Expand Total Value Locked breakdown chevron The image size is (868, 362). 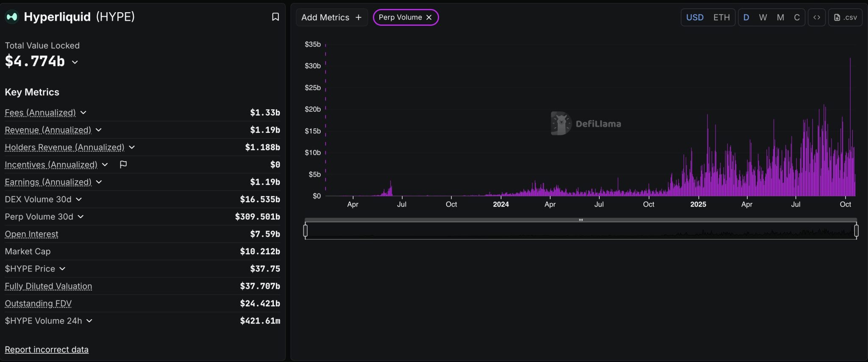(75, 62)
